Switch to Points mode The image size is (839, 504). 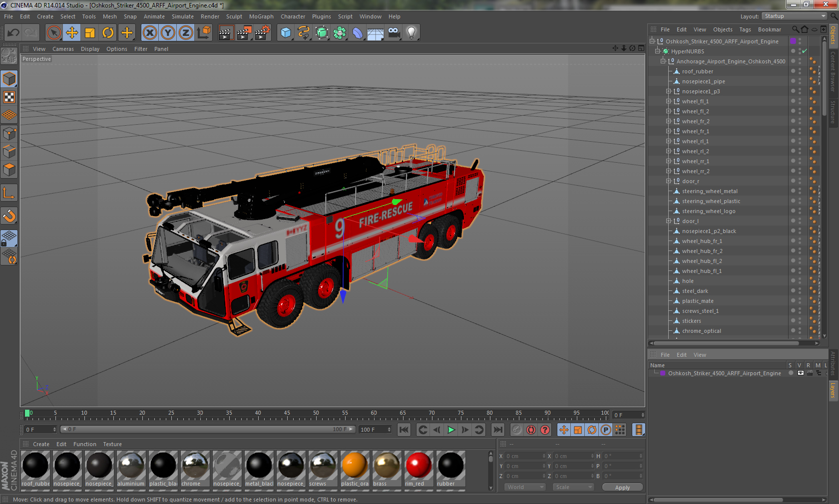[x=9, y=133]
